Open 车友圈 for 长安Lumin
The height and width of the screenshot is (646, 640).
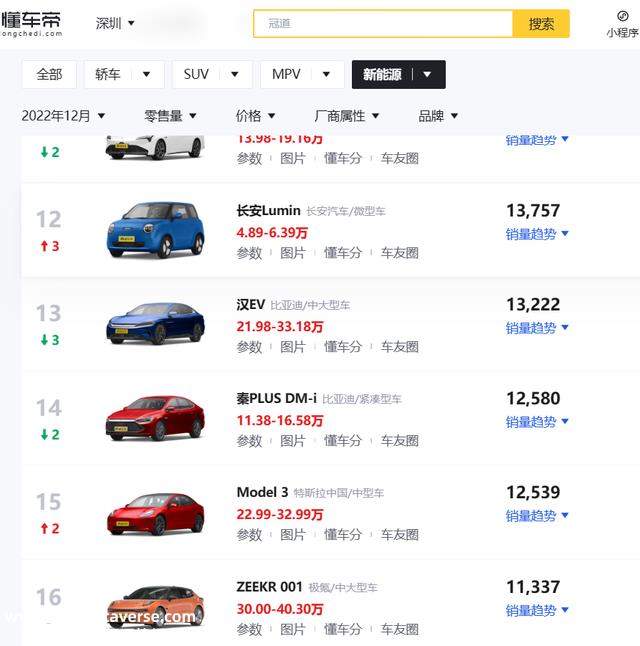(x=399, y=253)
